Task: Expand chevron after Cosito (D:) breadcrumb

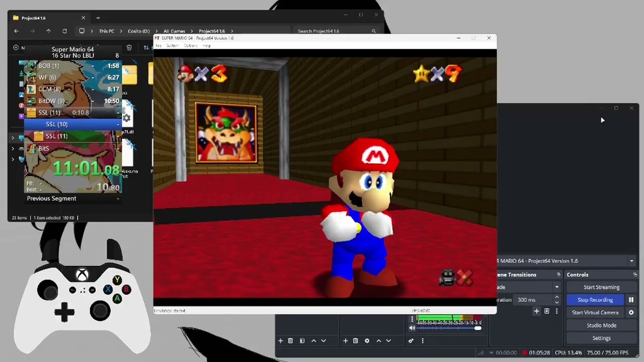Action: click(x=156, y=31)
